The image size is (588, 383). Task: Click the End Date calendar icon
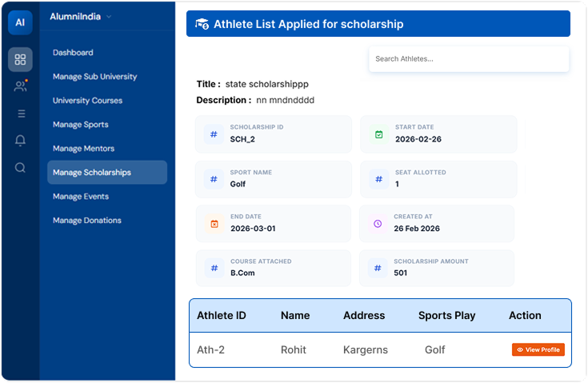click(x=214, y=224)
